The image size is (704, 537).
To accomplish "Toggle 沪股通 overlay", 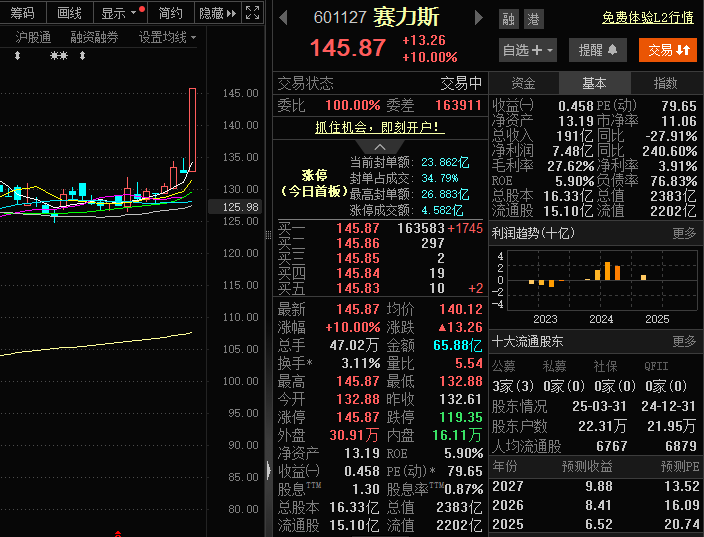I will point(33,37).
